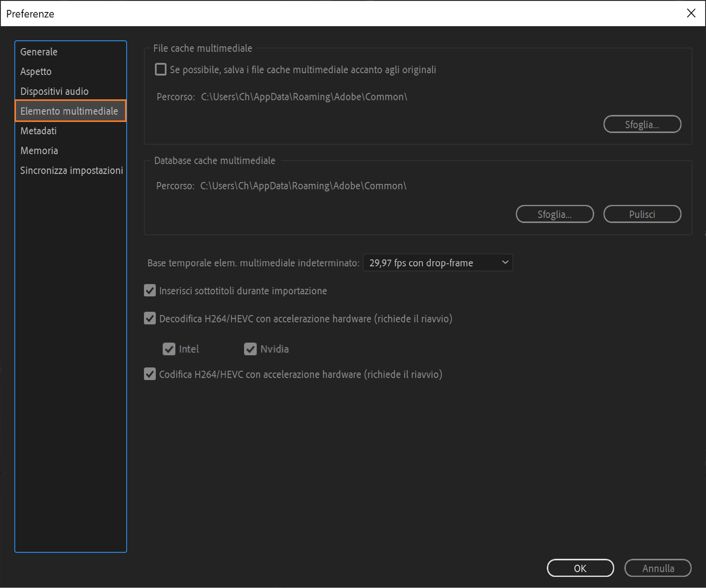706x588 pixels.
Task: Go to Memoria preferences
Action: 39,151
